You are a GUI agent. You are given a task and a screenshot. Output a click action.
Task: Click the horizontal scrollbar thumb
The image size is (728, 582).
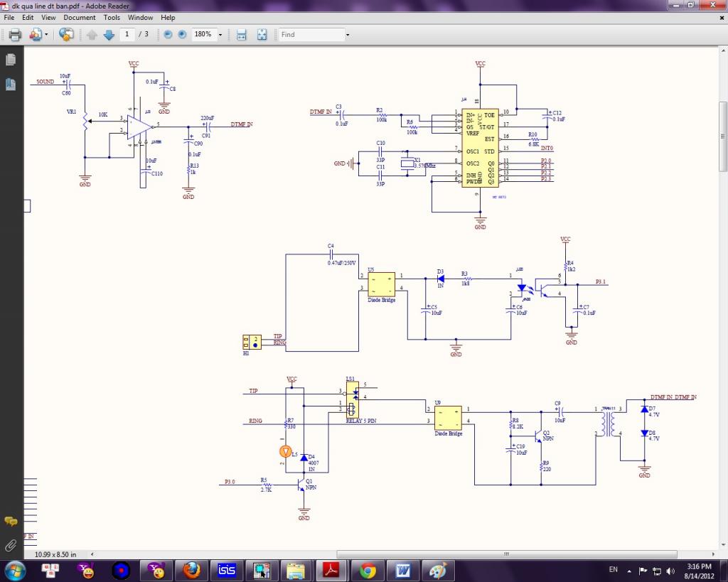[x=506, y=554]
